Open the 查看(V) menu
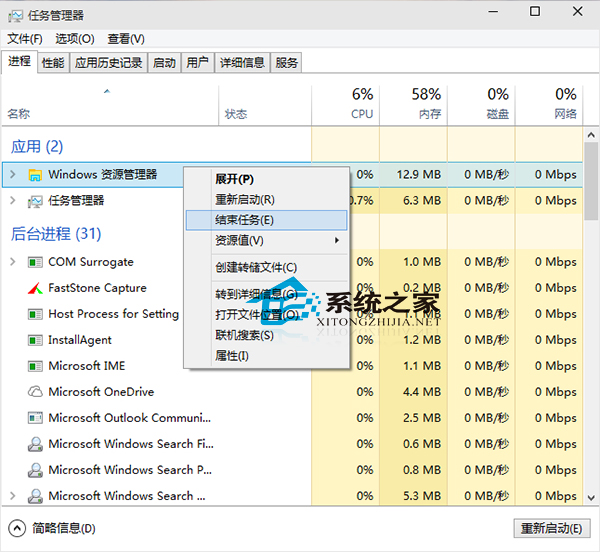The image size is (600, 552). pyautogui.click(x=126, y=39)
